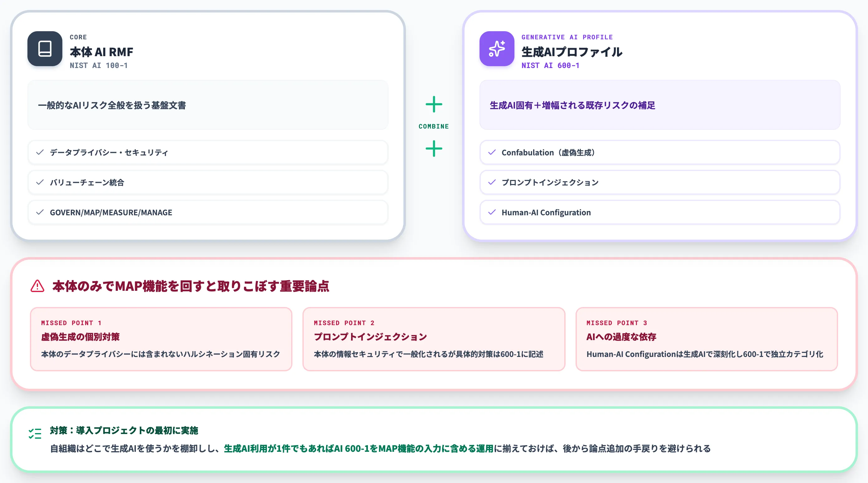Image resolution: width=868 pixels, height=483 pixels.
Task: Click checkmark next to データプライバシー・セキュリティ
Action: [40, 152]
